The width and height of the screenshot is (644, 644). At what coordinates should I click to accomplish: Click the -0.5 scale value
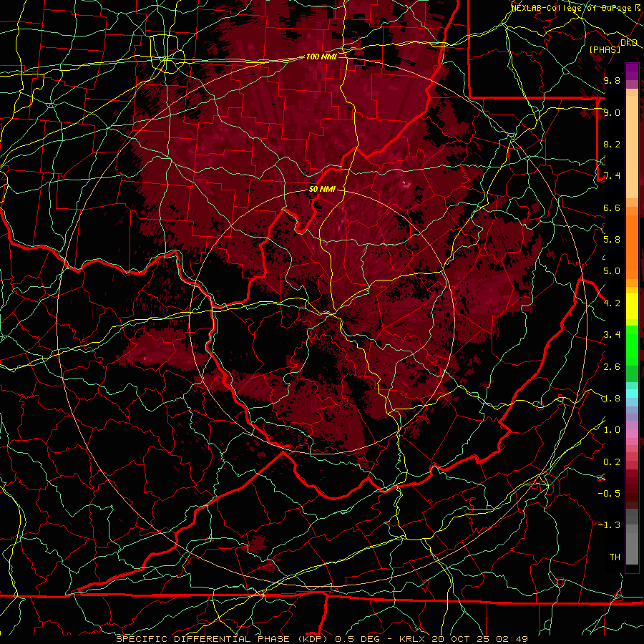[609, 494]
